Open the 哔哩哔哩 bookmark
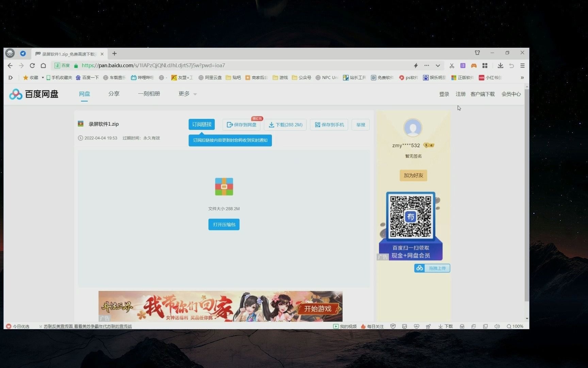The image size is (588, 368). (x=142, y=78)
